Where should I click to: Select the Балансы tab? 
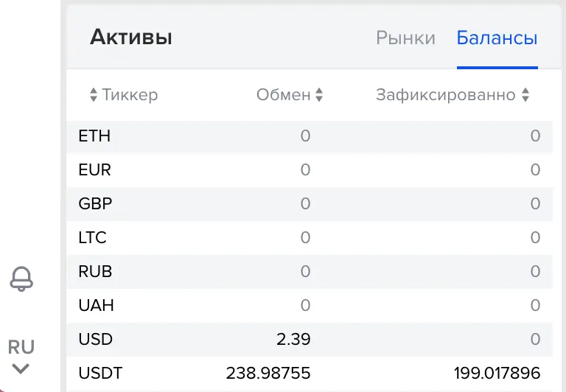[x=497, y=38]
